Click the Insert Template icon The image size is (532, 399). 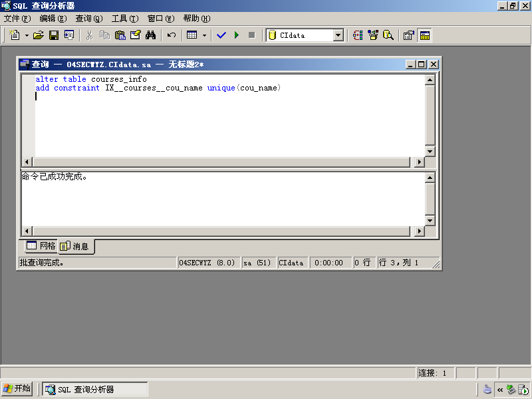click(x=69, y=35)
